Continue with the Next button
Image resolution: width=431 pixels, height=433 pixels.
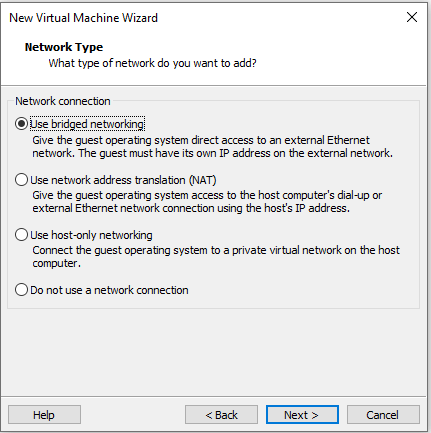click(302, 415)
